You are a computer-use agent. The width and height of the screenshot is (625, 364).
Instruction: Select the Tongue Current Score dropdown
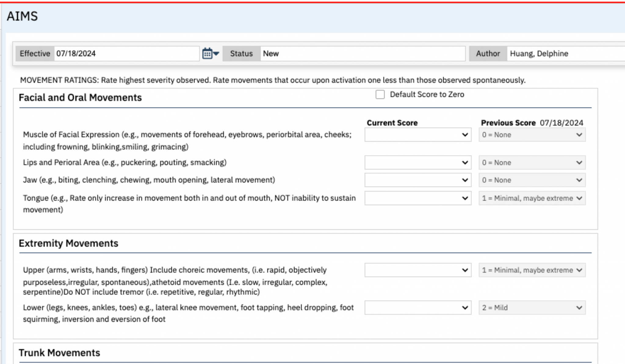[417, 198]
